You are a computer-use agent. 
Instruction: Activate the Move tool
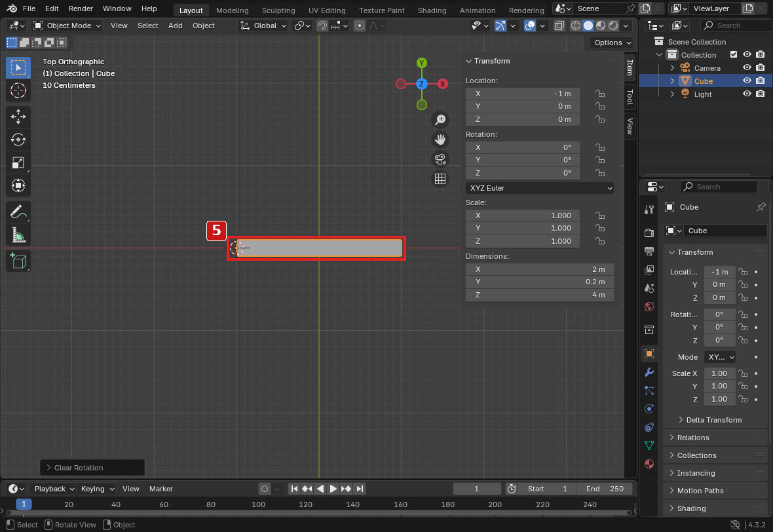tap(18, 117)
